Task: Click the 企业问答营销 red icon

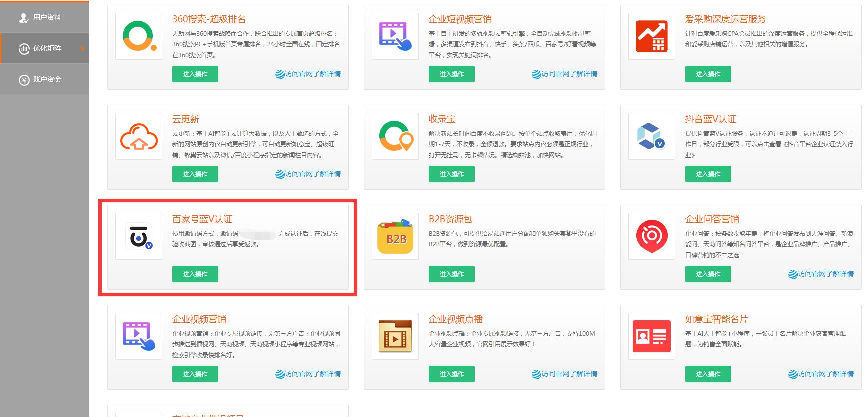Action: tap(652, 236)
